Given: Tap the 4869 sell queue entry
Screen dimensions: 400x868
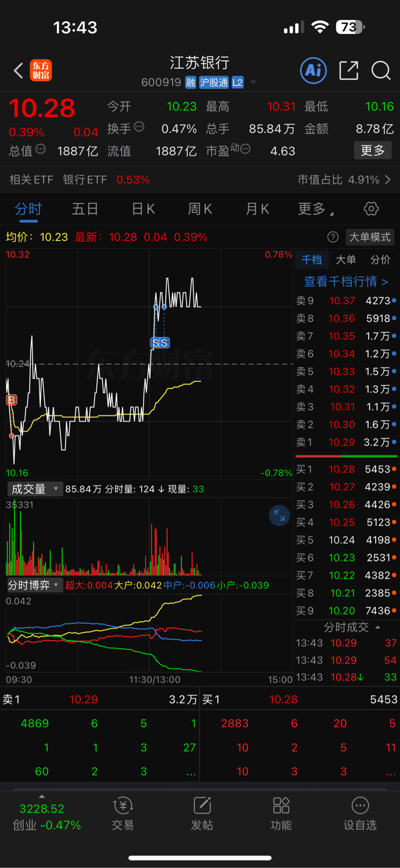Looking at the screenshot, I should point(34,724).
